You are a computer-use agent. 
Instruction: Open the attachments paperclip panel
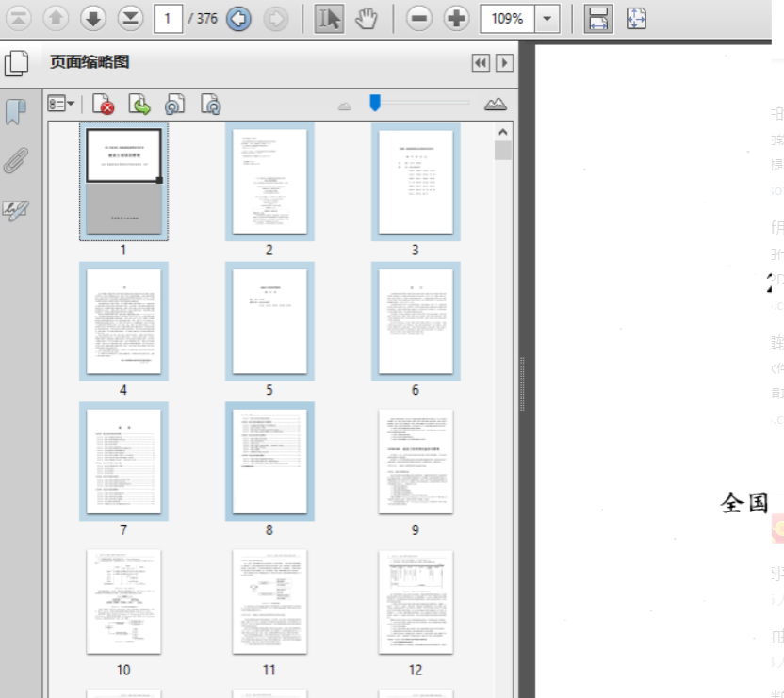(x=16, y=160)
